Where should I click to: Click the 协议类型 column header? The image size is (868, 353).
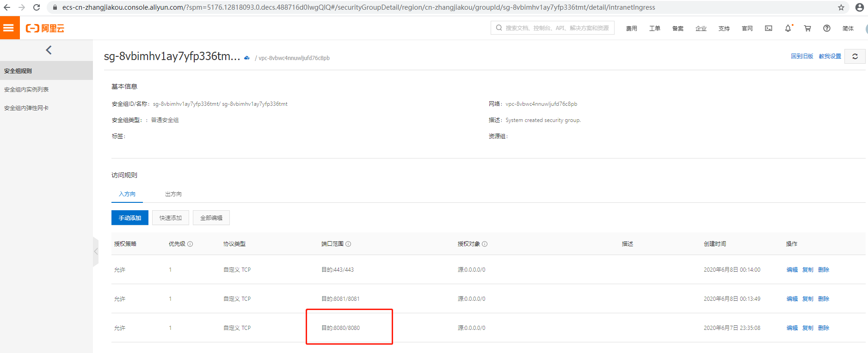[x=234, y=244]
